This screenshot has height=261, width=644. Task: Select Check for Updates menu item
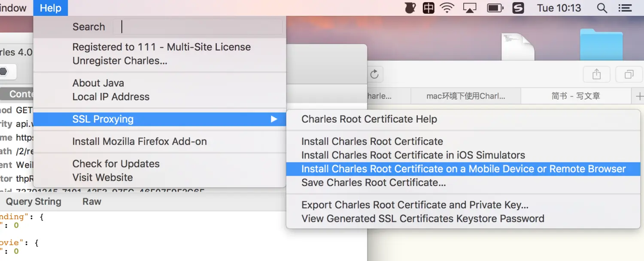tap(116, 164)
